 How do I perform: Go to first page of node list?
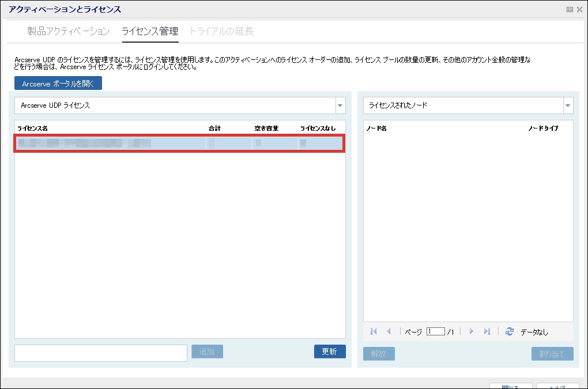[374, 331]
